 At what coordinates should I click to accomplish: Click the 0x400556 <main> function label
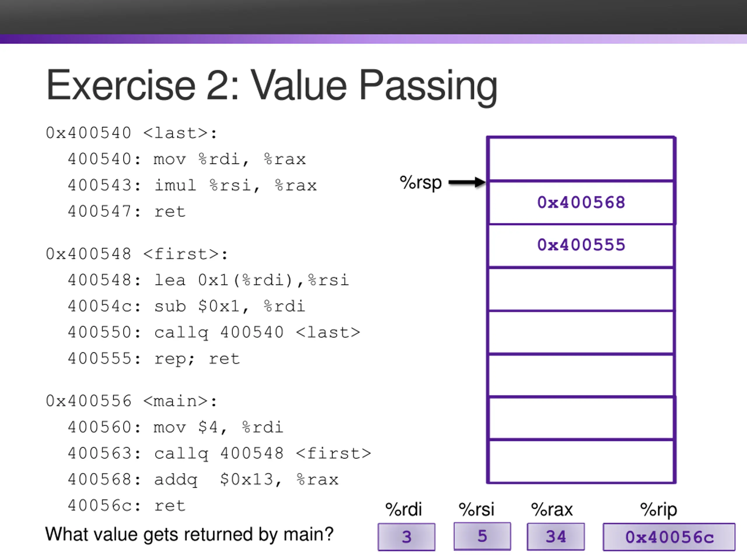point(132,401)
